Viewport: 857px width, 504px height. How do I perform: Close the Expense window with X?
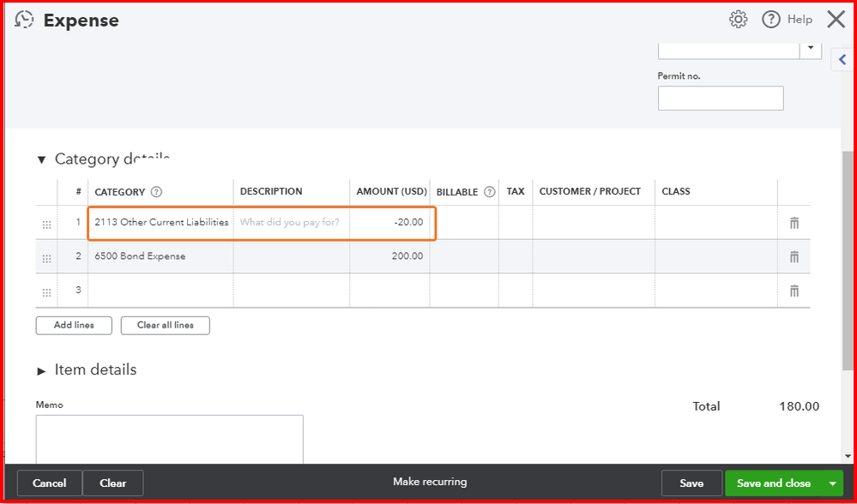[836, 20]
